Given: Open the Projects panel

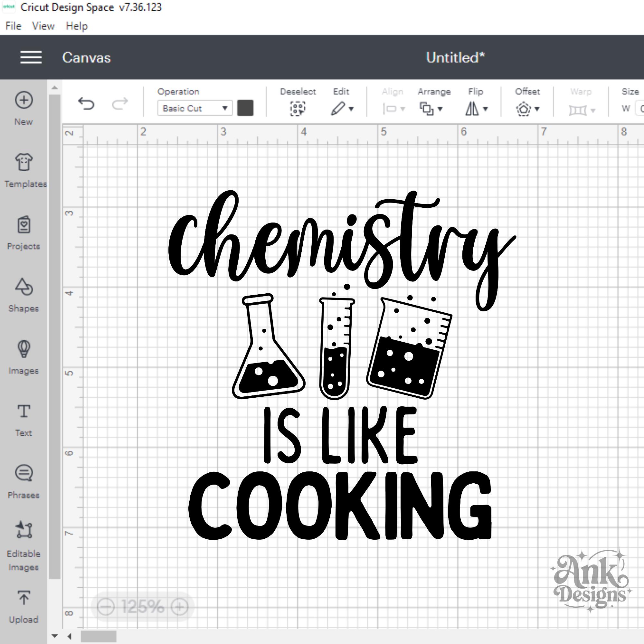Looking at the screenshot, I should point(24,233).
